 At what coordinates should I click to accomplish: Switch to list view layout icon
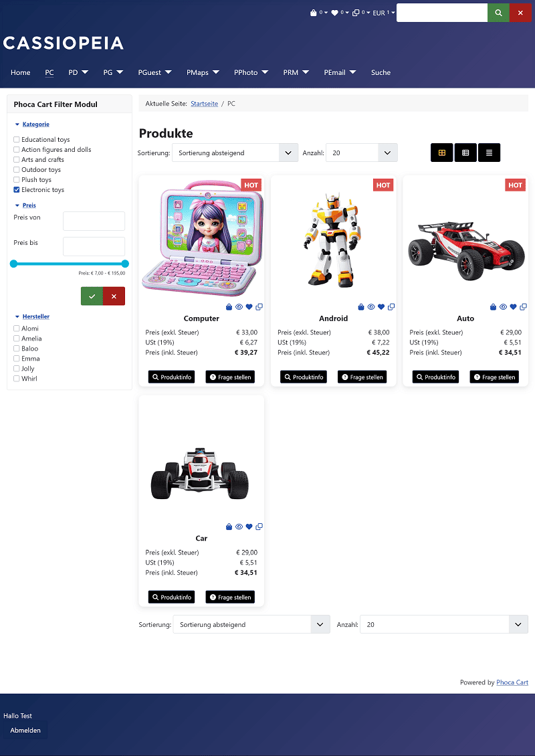coord(490,153)
